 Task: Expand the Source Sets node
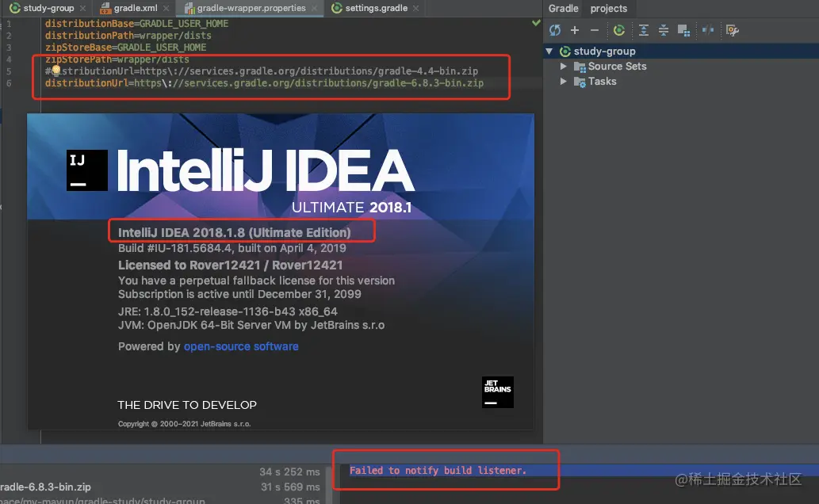click(563, 67)
